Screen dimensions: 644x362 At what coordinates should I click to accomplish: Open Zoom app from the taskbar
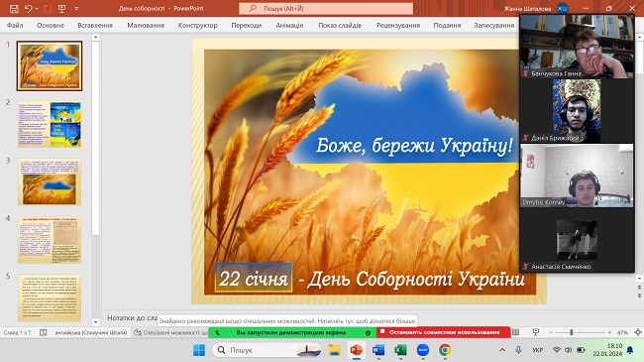423,350
